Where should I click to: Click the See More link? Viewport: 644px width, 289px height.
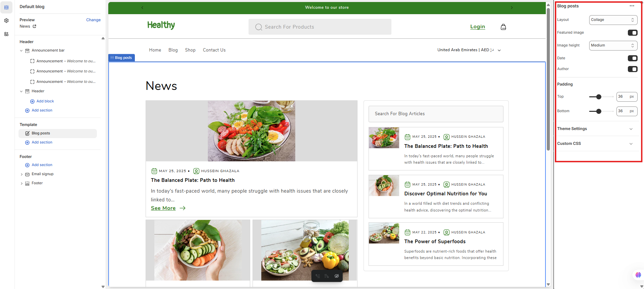[163, 208]
